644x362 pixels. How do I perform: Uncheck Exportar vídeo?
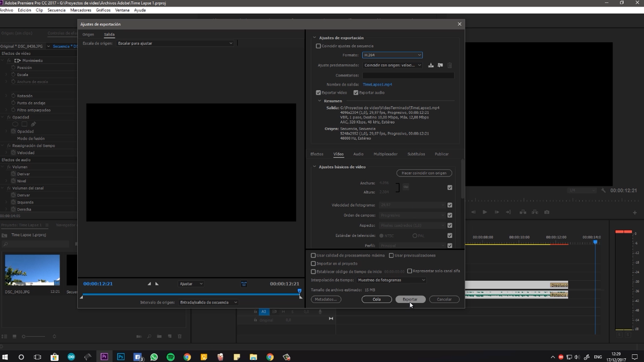[x=318, y=93]
